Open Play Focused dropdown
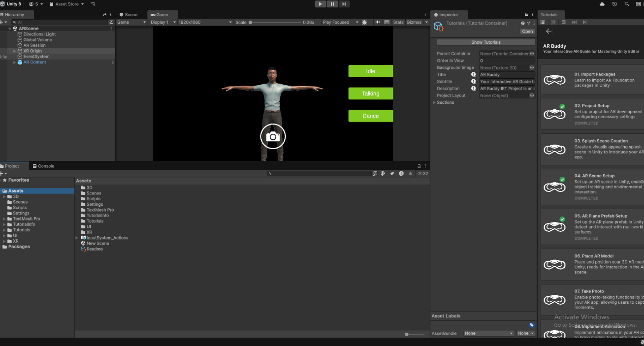This screenshot has height=346, width=644. (x=340, y=22)
